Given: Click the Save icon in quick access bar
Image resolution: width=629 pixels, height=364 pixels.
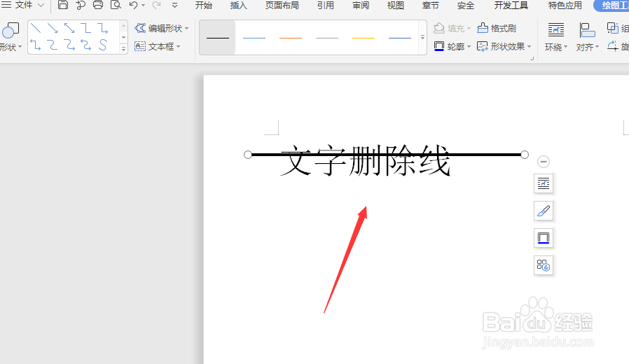Looking at the screenshot, I should [63, 5].
